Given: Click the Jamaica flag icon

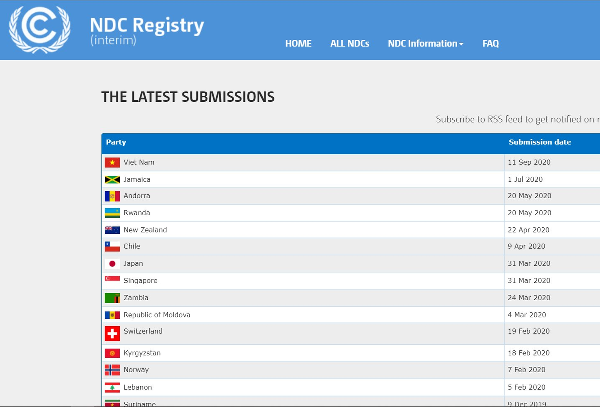Looking at the screenshot, I should 112,180.
